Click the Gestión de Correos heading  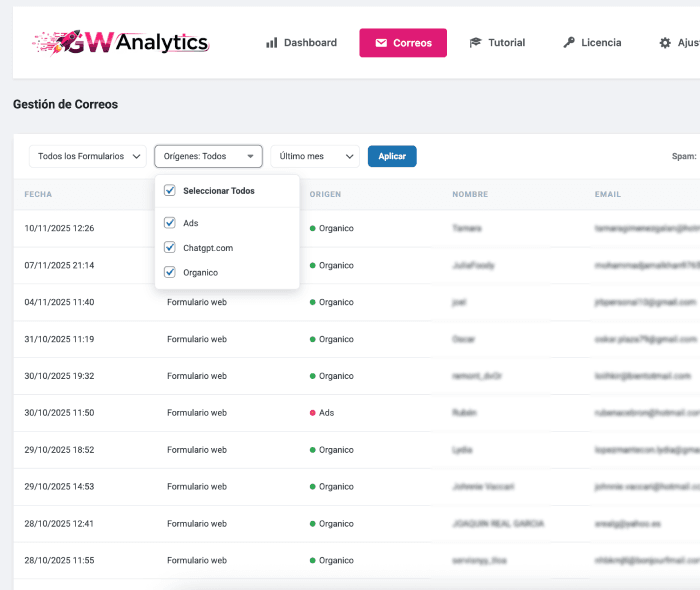point(66,104)
